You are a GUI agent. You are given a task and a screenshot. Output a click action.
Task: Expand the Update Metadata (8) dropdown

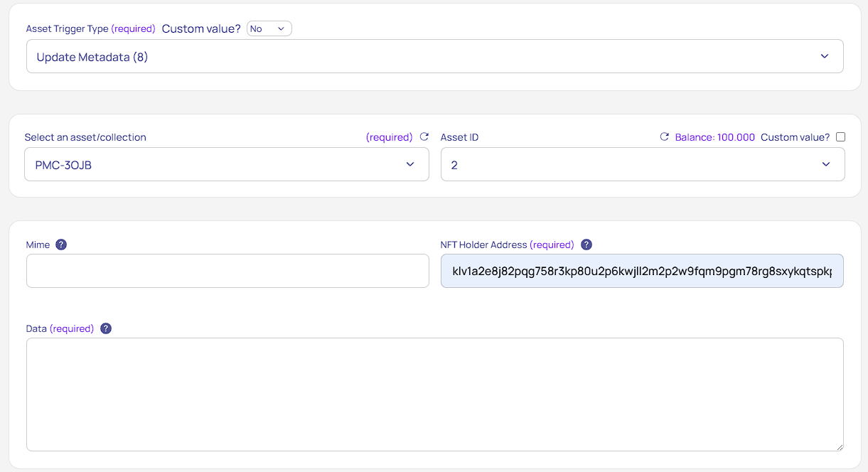(434, 57)
